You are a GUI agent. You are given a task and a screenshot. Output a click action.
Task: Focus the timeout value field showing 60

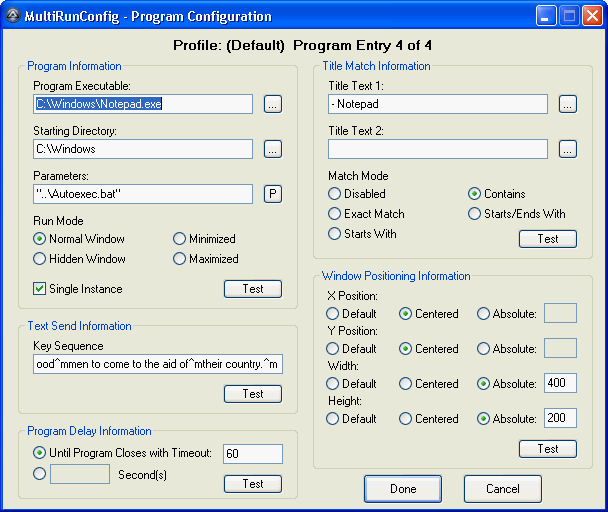253,454
